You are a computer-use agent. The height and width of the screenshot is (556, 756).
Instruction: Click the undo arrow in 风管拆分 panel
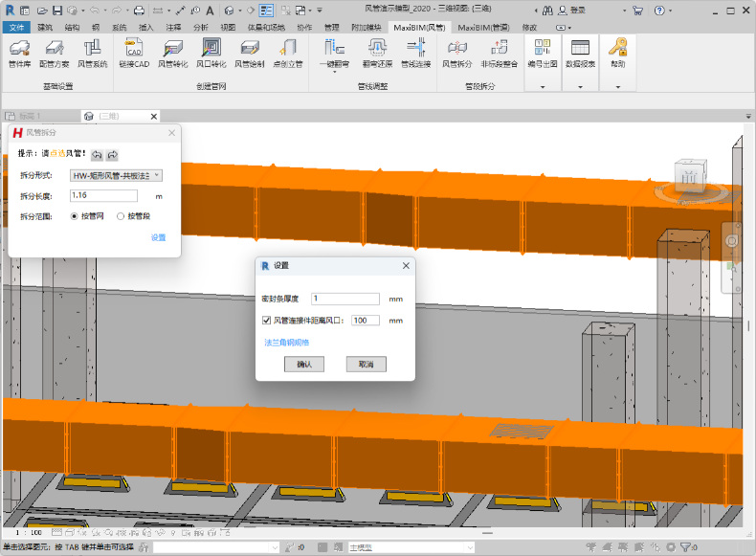(x=97, y=155)
